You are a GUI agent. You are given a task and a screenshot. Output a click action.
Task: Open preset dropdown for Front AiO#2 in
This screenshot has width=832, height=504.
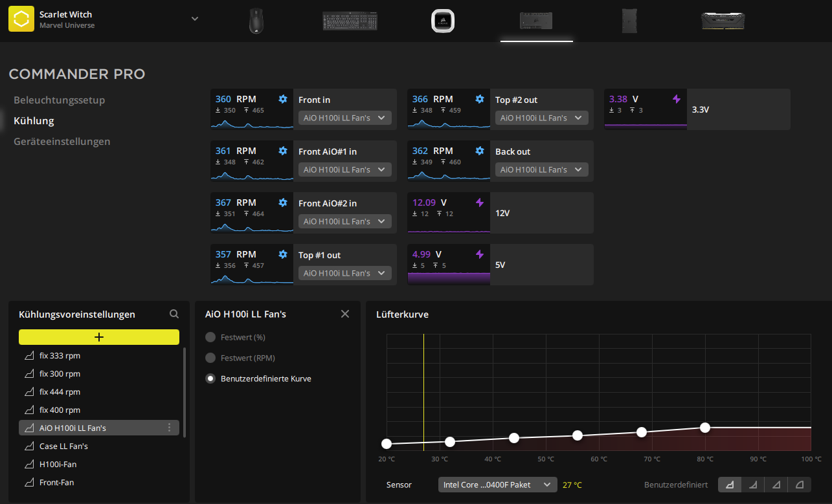345,221
